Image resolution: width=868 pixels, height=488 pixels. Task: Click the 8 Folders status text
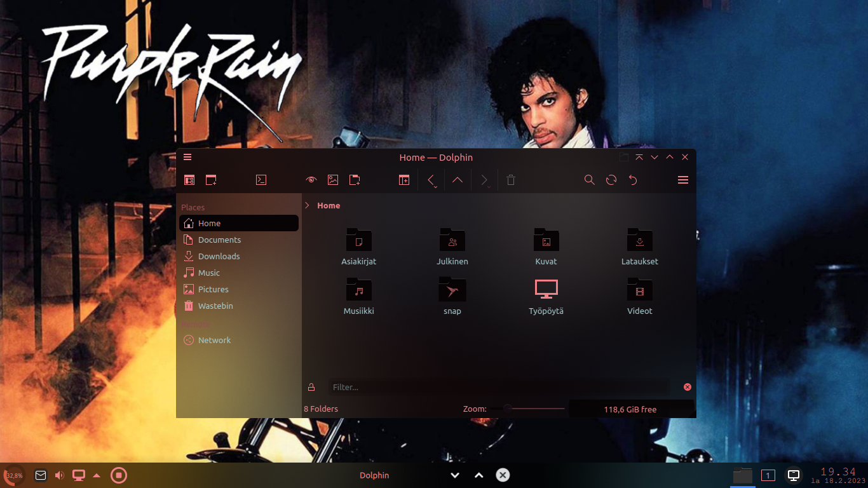tap(321, 409)
